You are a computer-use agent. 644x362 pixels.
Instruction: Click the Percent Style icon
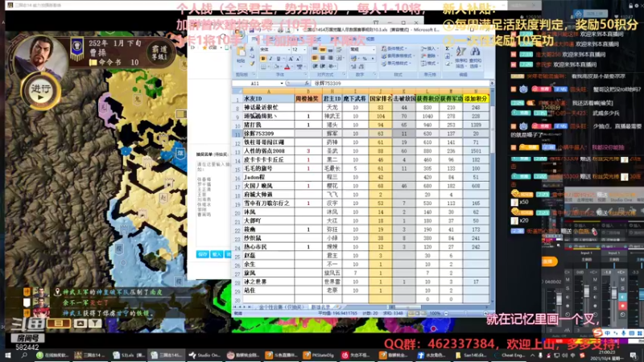pyautogui.click(x=364, y=59)
